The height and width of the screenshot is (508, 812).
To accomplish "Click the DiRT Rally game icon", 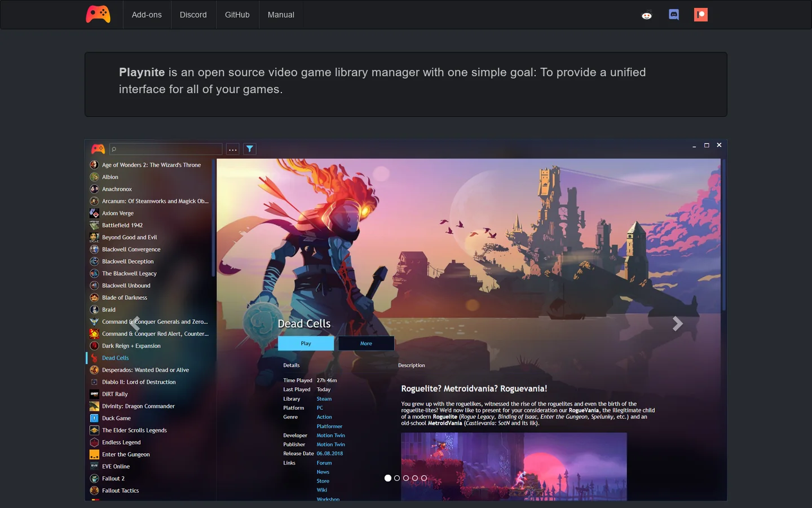I will tap(94, 394).
